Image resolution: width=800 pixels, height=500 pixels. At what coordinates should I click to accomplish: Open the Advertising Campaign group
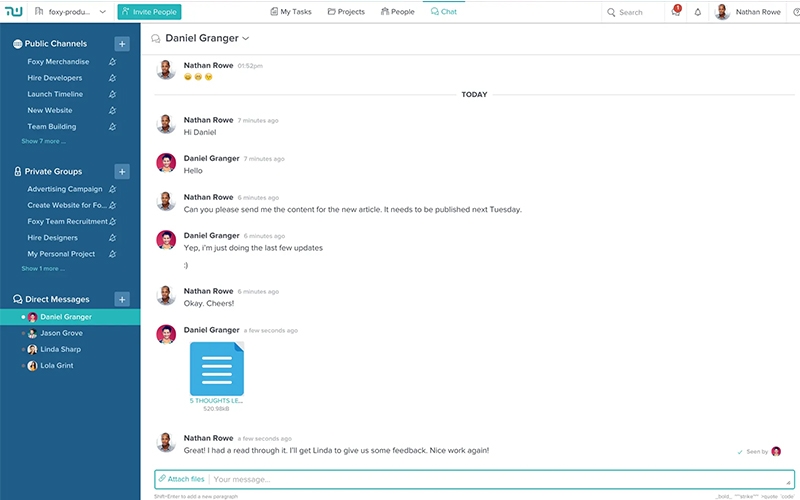click(65, 189)
